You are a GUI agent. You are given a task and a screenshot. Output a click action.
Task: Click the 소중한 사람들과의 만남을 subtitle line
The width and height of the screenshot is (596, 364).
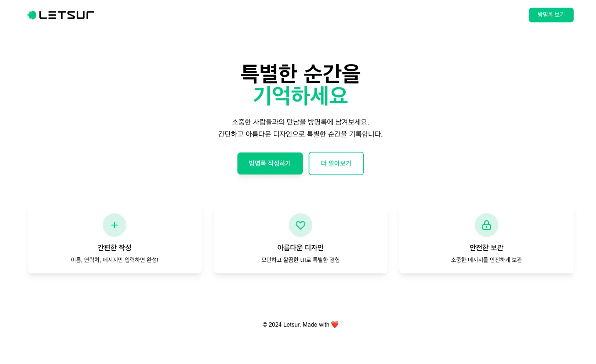point(300,122)
